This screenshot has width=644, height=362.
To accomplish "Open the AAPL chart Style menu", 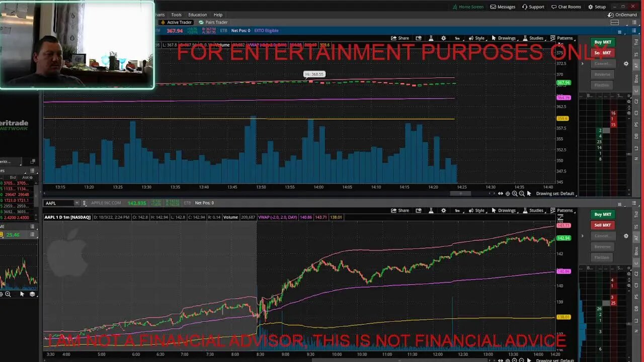I will point(476,211).
